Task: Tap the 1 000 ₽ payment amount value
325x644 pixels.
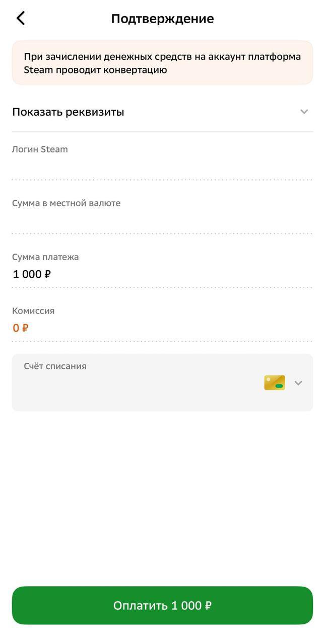Action: click(x=32, y=274)
